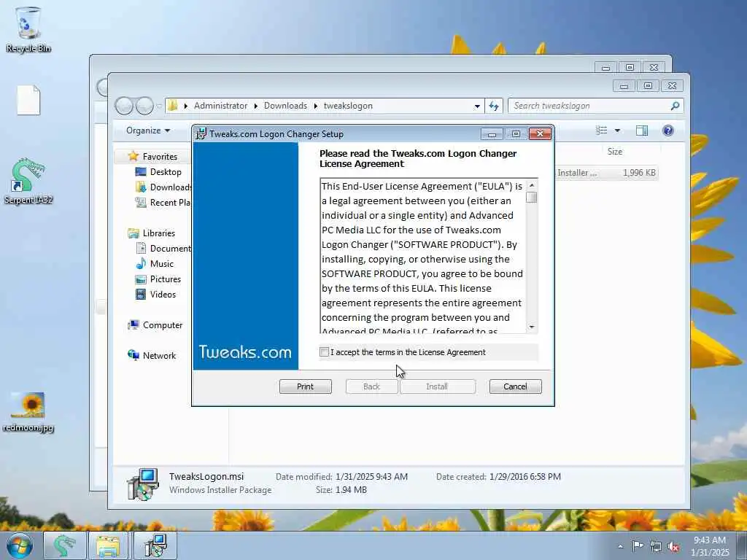Viewport: 747px width, 560px height.
Task: Click Windows Explorer taskbar icon
Action: [109, 545]
